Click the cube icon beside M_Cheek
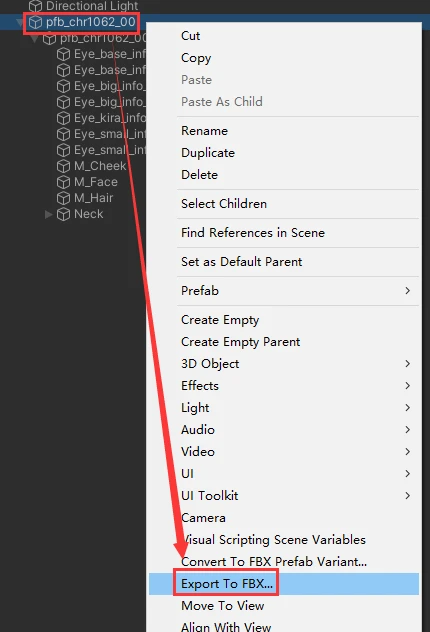The width and height of the screenshot is (430, 632). (x=63, y=166)
